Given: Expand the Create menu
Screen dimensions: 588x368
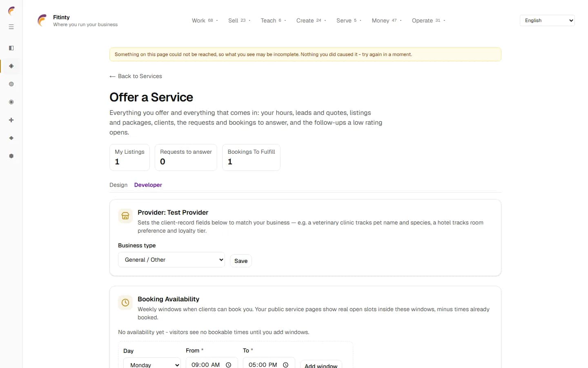Looking at the screenshot, I should 311,20.
